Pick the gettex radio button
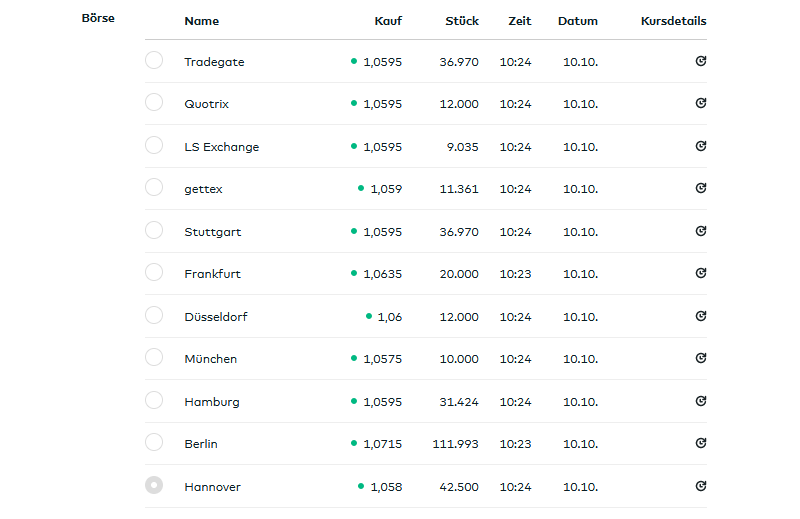 (x=154, y=187)
